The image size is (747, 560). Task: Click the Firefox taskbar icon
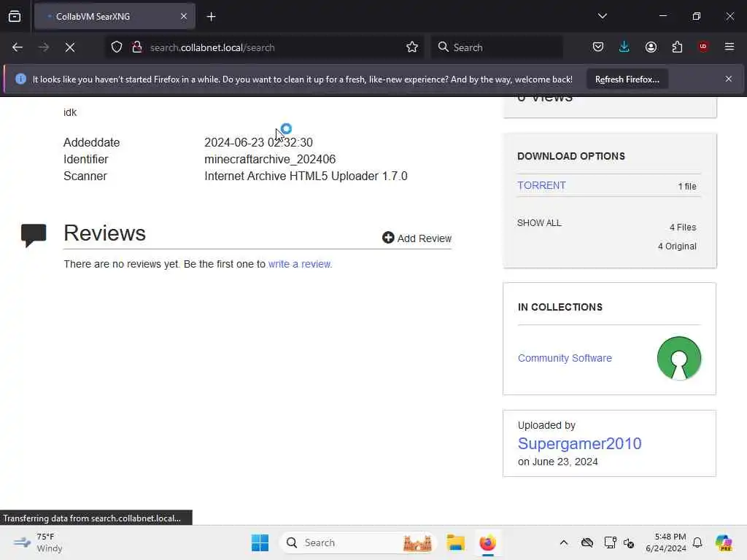487,542
